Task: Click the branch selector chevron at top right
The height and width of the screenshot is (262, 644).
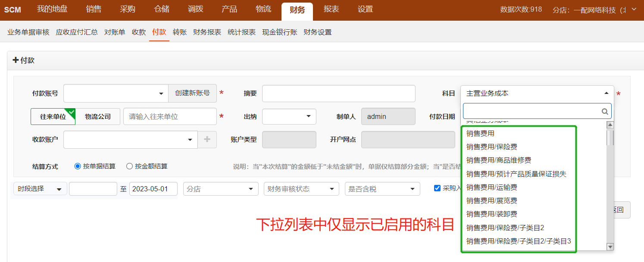Action: [634, 9]
